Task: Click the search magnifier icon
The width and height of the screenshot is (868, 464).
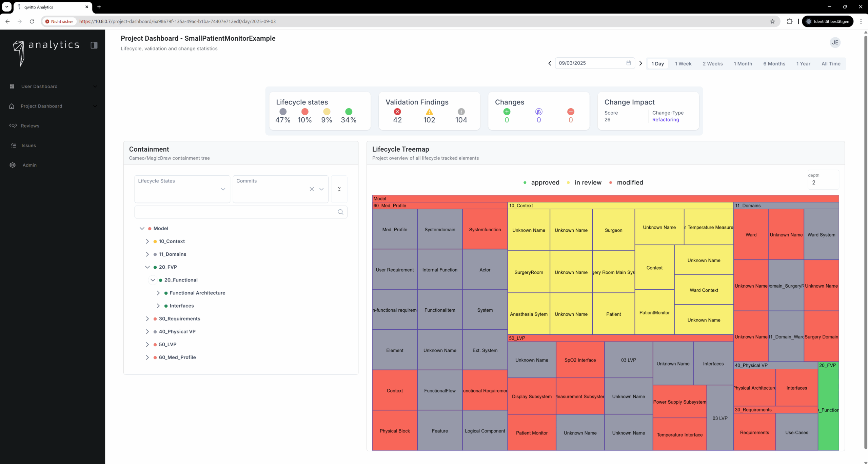Action: coord(340,212)
